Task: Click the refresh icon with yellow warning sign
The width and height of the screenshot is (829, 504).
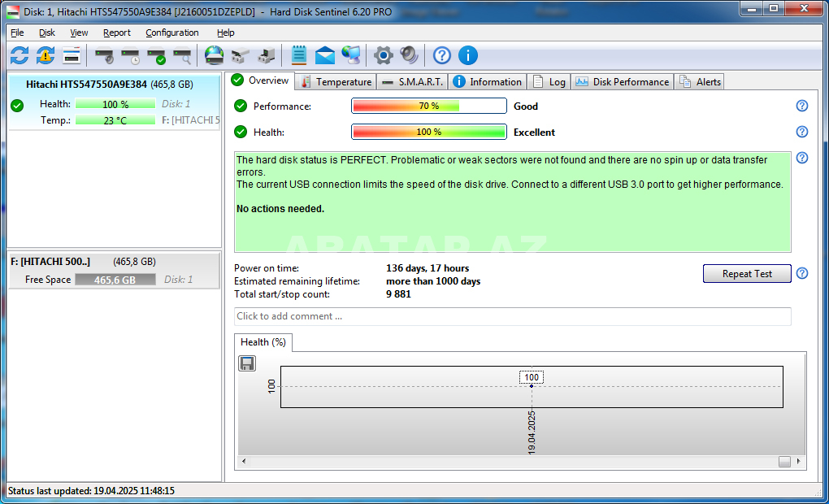Action: point(46,55)
